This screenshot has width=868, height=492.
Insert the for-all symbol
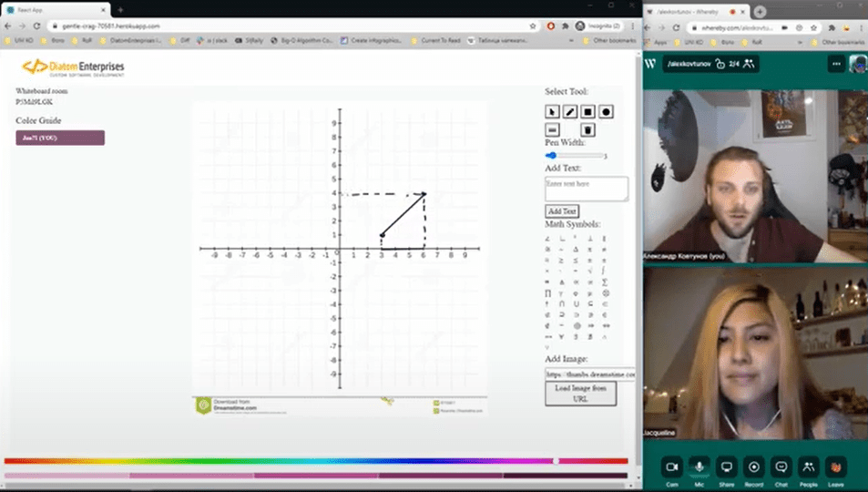(562, 337)
